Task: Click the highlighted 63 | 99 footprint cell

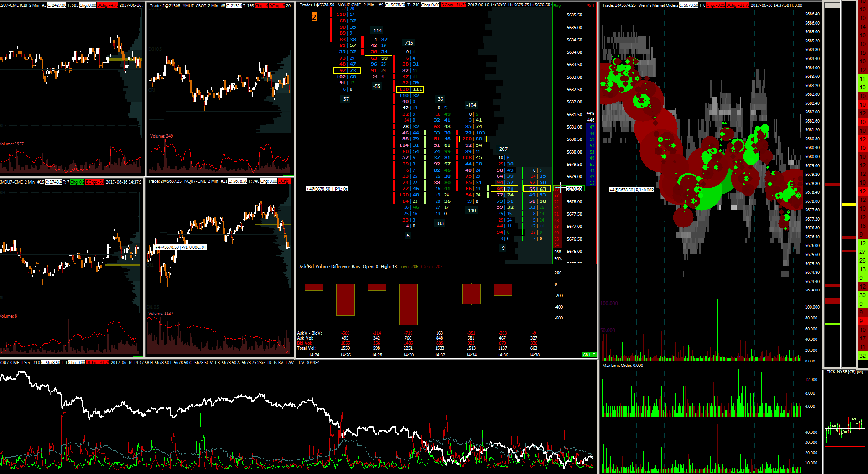Action: point(379,58)
